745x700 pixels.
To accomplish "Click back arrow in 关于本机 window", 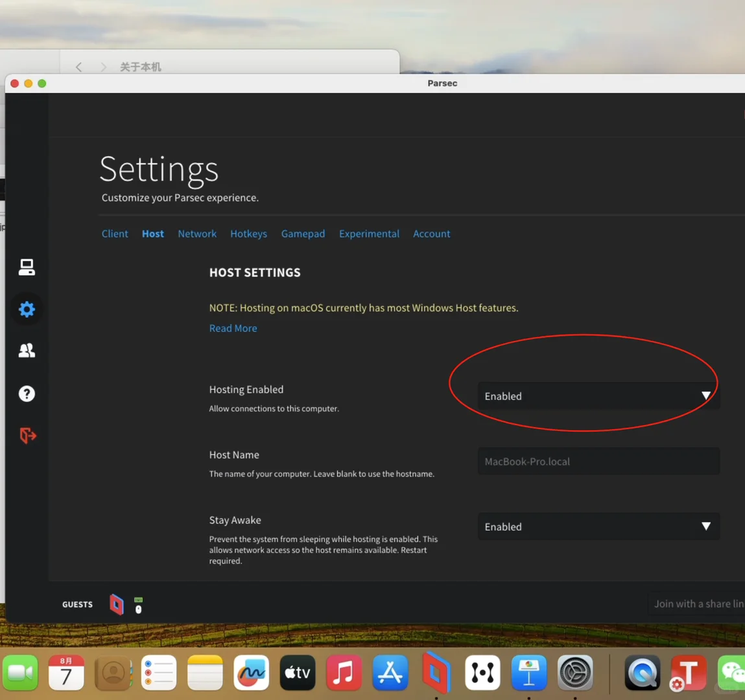I will coord(79,67).
